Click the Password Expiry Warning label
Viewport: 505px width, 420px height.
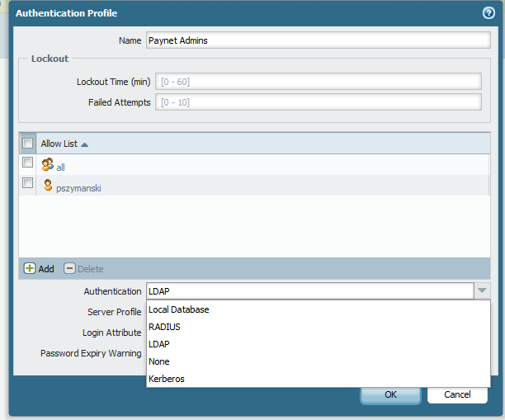tap(91, 353)
